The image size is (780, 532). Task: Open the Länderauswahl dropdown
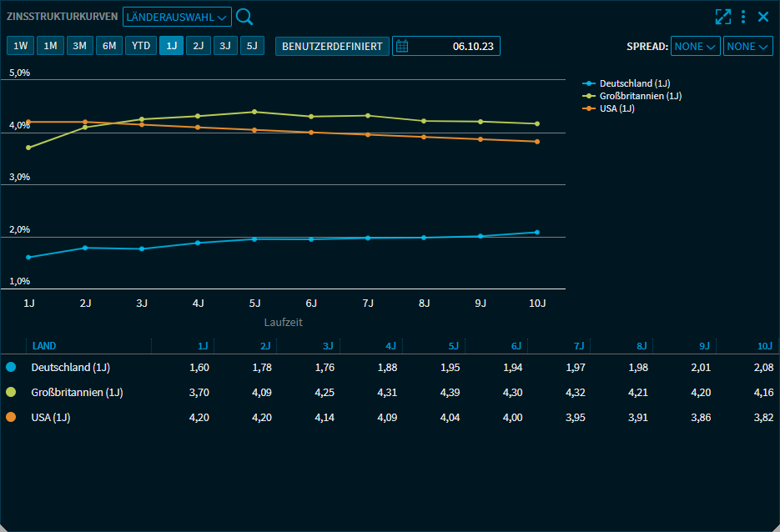(177, 17)
